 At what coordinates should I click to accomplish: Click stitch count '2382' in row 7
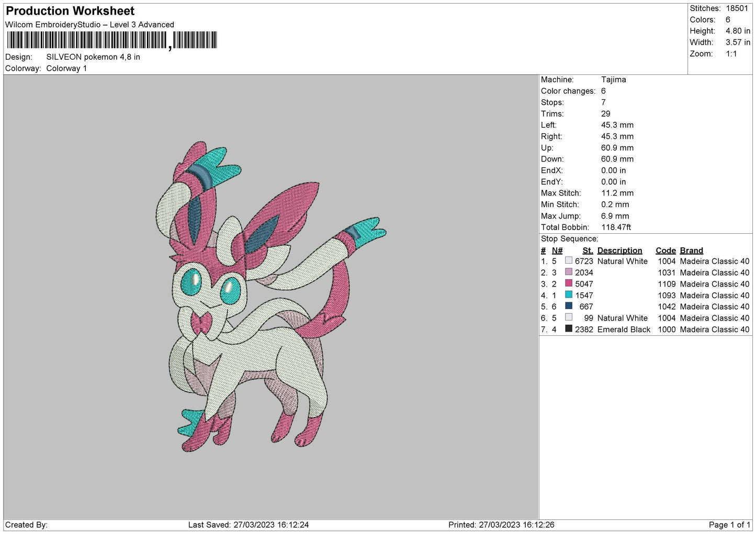(584, 330)
